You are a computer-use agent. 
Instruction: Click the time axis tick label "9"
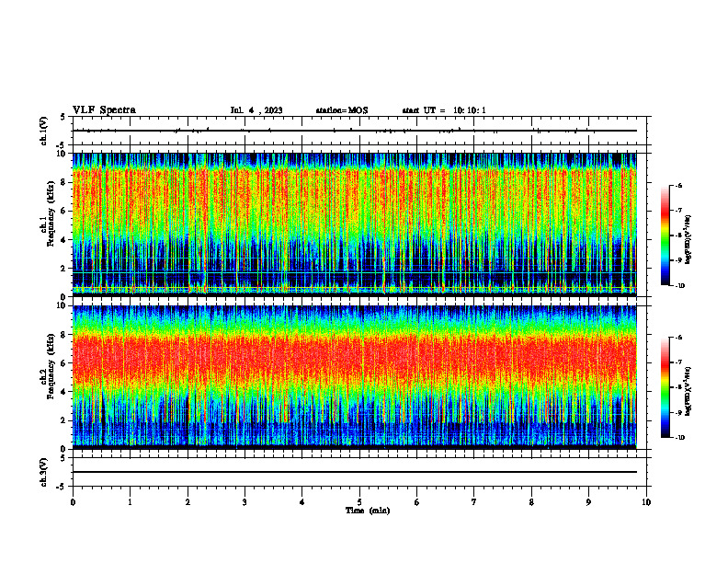pyautogui.click(x=588, y=502)
